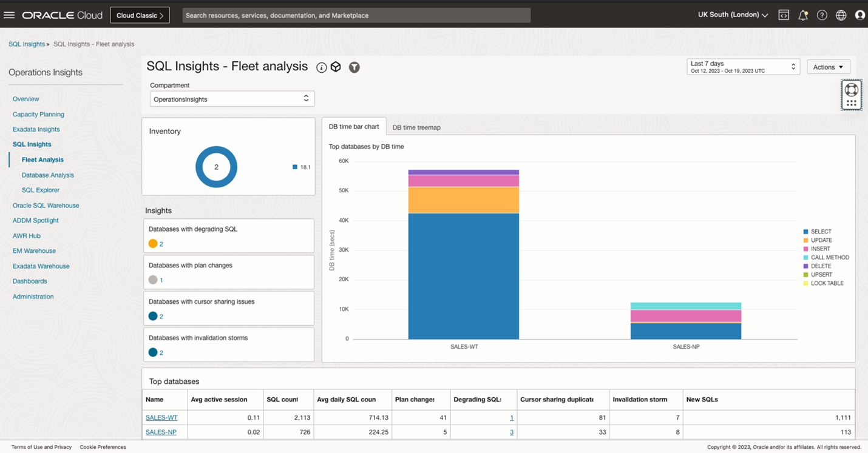Click degrading SQLs value 1 for SALES-WT

point(512,417)
